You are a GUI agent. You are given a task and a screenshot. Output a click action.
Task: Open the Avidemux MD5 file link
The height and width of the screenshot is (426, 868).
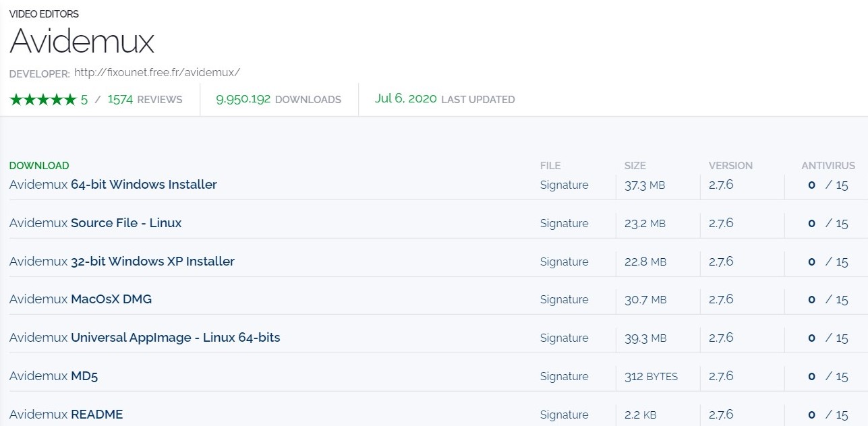pyautogui.click(x=54, y=376)
